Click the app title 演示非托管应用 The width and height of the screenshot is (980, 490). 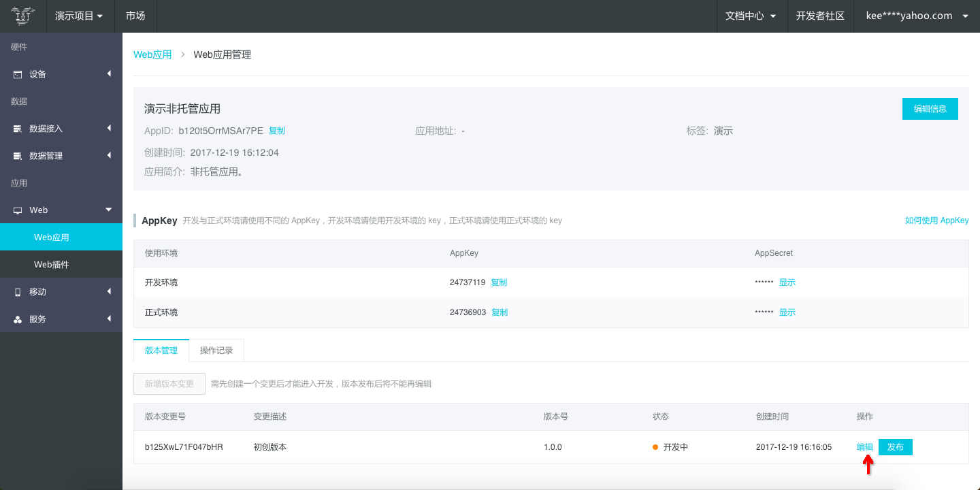182,109
